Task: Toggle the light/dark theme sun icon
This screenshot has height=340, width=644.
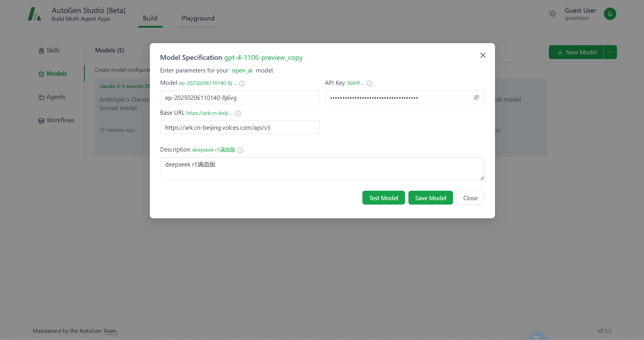Action: [x=553, y=14]
